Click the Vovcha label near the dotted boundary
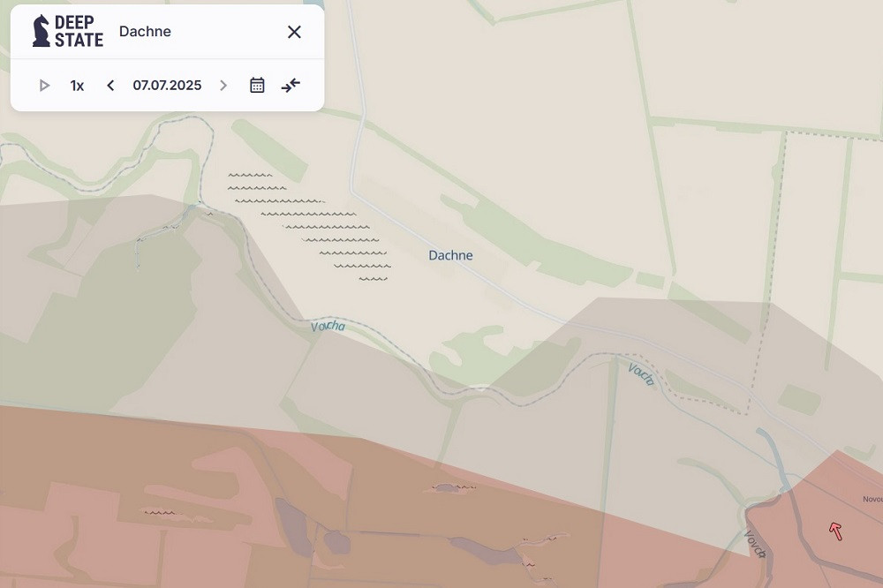The width and height of the screenshot is (883, 588). pyautogui.click(x=641, y=375)
